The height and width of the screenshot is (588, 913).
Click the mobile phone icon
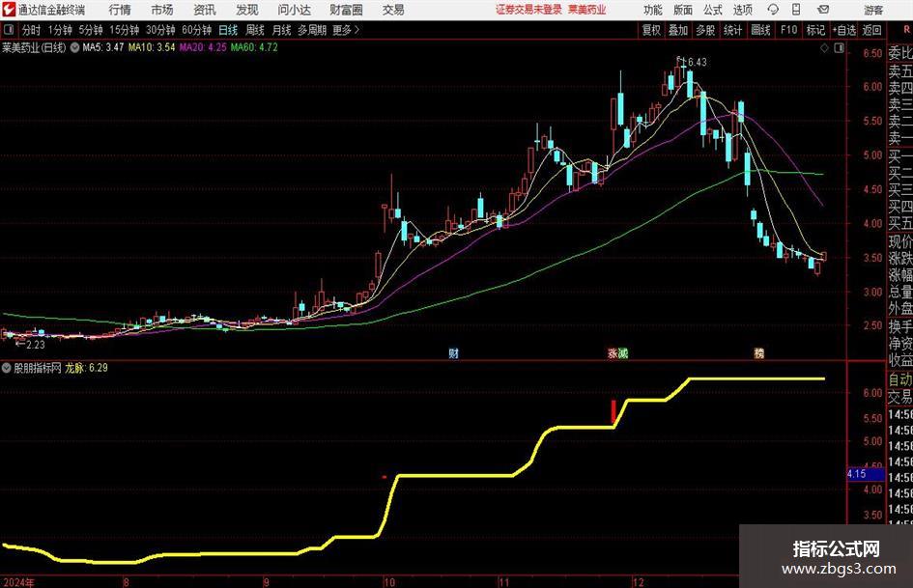[796, 10]
